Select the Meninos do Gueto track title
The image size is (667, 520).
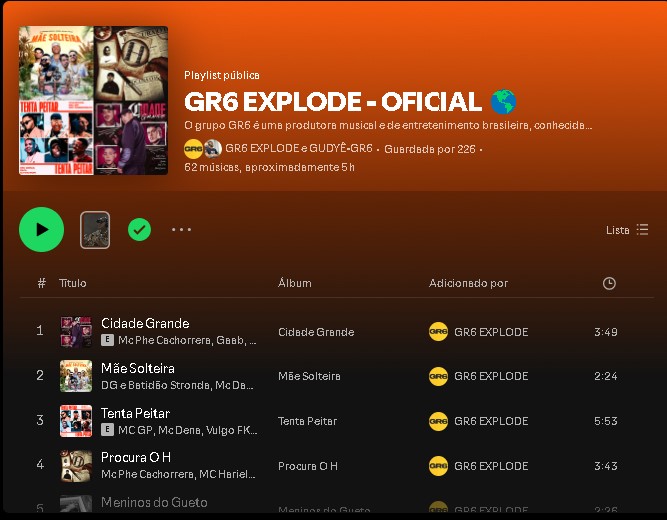pos(154,502)
